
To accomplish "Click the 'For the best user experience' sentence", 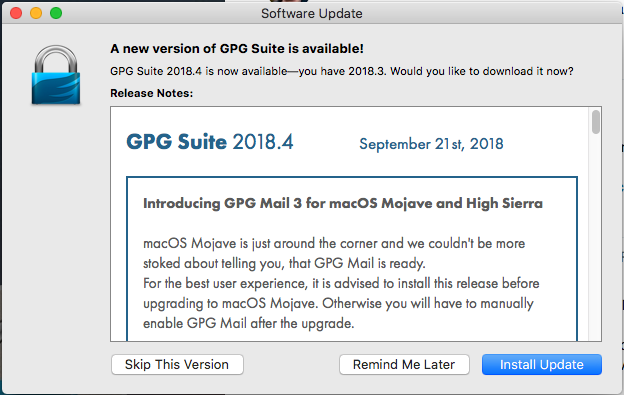I will click(341, 284).
